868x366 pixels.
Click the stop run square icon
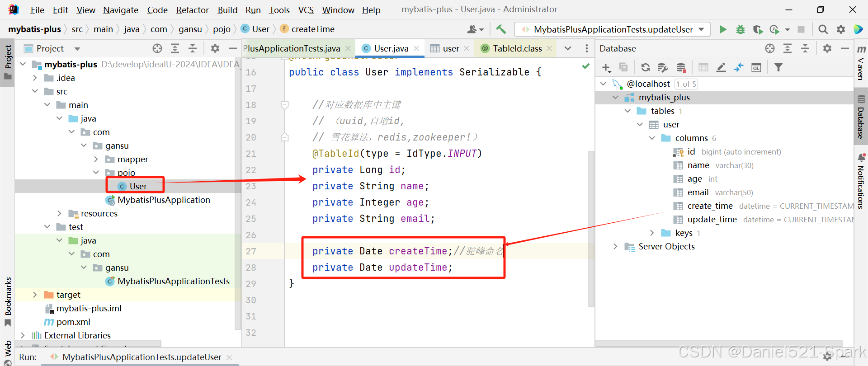pos(801,29)
